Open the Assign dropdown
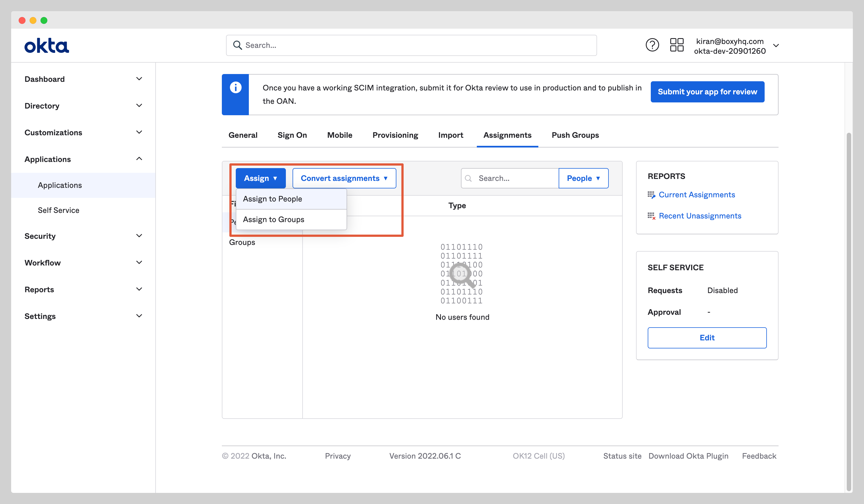 coord(261,178)
